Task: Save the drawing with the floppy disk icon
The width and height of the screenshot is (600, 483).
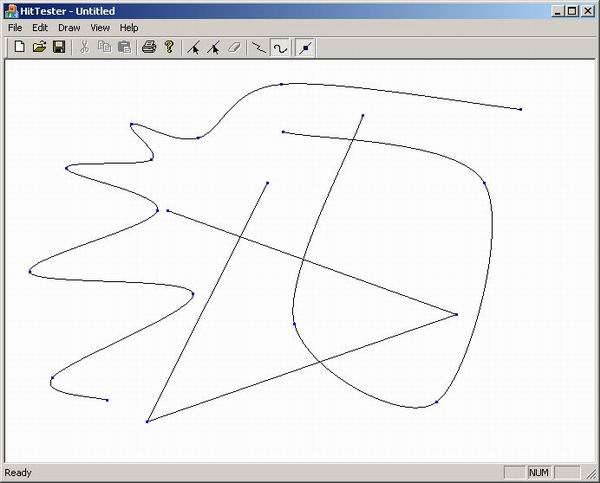Action: pyautogui.click(x=59, y=47)
